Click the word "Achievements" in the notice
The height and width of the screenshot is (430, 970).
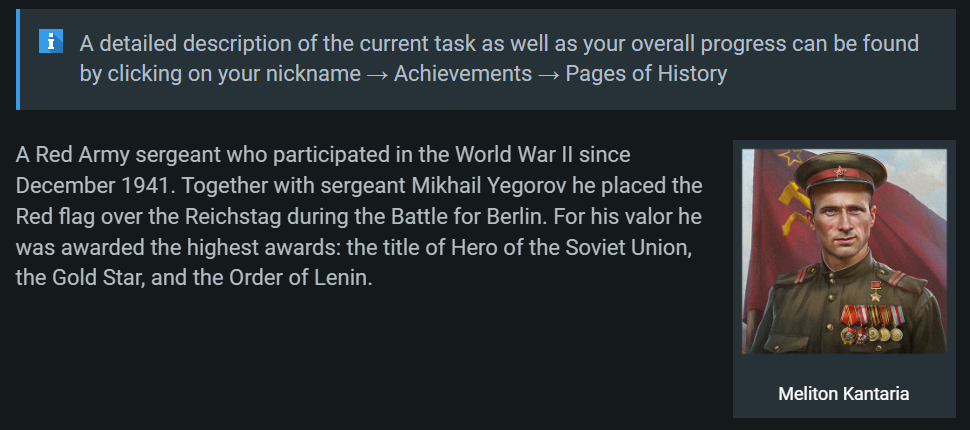click(x=463, y=74)
